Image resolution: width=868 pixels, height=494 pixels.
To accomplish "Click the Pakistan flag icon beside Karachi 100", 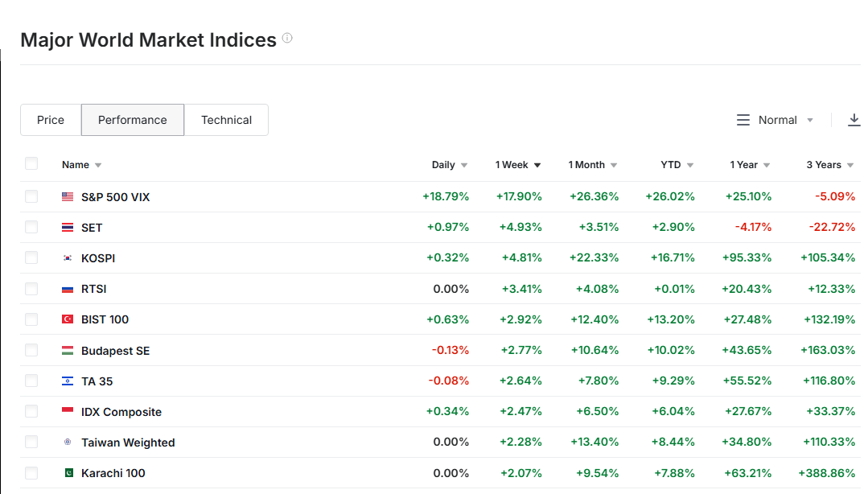I will pyautogui.click(x=68, y=473).
